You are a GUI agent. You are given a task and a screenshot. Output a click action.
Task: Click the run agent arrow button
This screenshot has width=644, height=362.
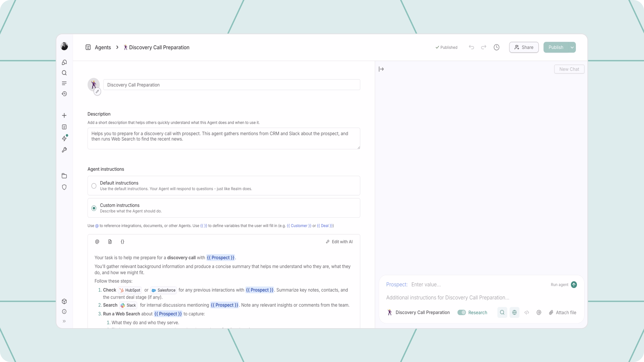[x=574, y=285]
